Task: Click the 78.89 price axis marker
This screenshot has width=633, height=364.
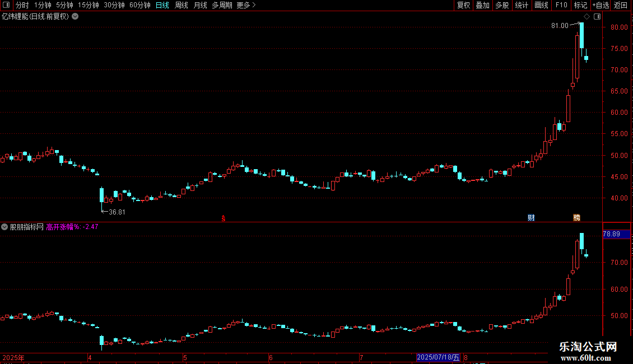Action: tap(616, 234)
